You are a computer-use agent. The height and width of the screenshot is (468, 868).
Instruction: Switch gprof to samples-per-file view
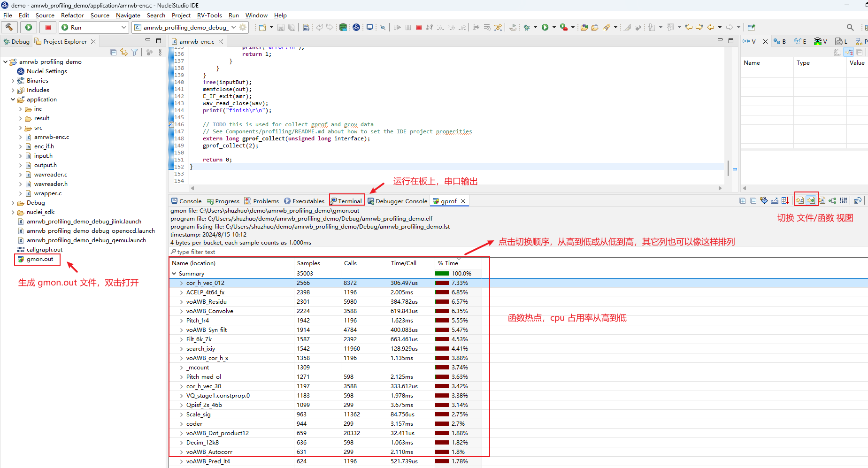800,200
